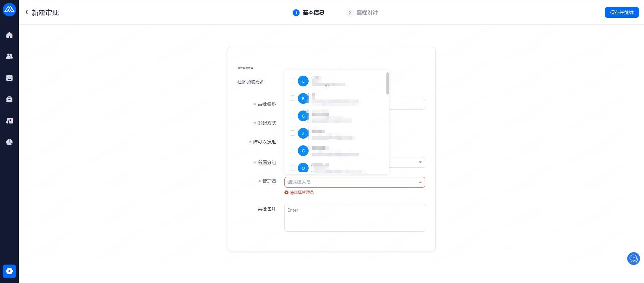Open the chat support bubble icon
The width and height of the screenshot is (644, 283).
tap(633, 259)
